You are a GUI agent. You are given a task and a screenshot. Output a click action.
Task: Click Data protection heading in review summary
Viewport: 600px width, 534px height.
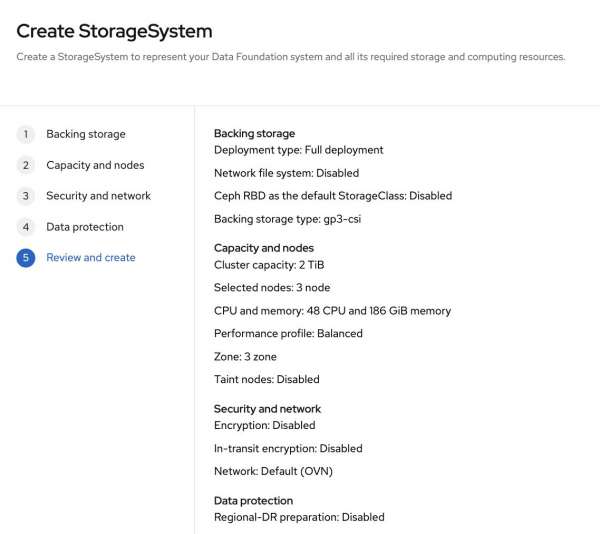click(x=253, y=501)
